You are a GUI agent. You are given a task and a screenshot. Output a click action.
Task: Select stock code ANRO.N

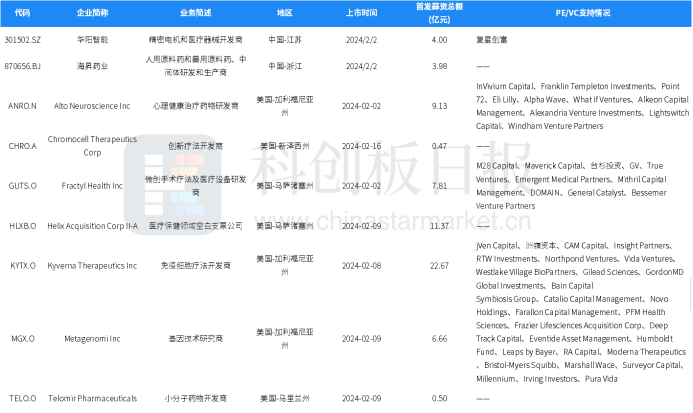pos(23,106)
